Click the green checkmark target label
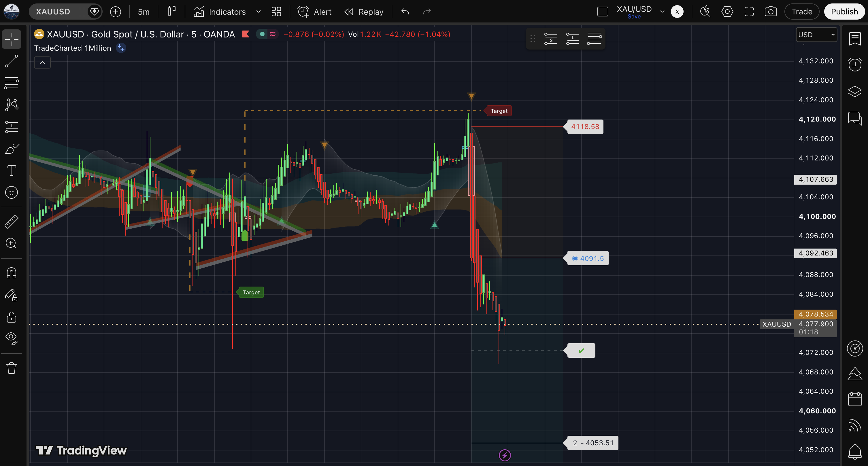The width and height of the screenshot is (868, 466). (581, 351)
